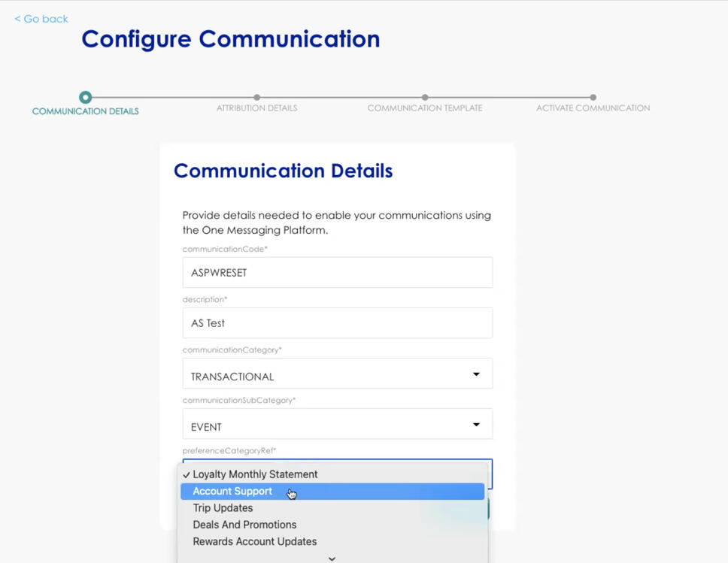
Task: Open the TRANSACTIONAL category dropdown arrow
Action: pos(476,374)
